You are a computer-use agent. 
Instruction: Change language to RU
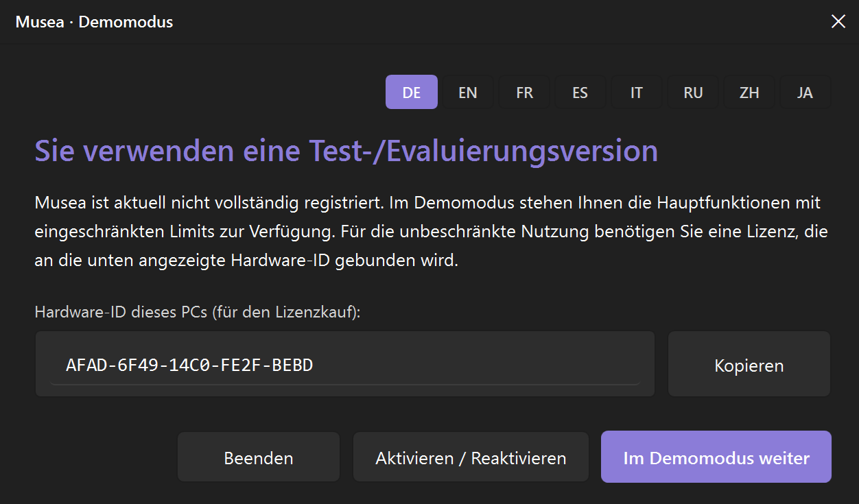coord(693,92)
